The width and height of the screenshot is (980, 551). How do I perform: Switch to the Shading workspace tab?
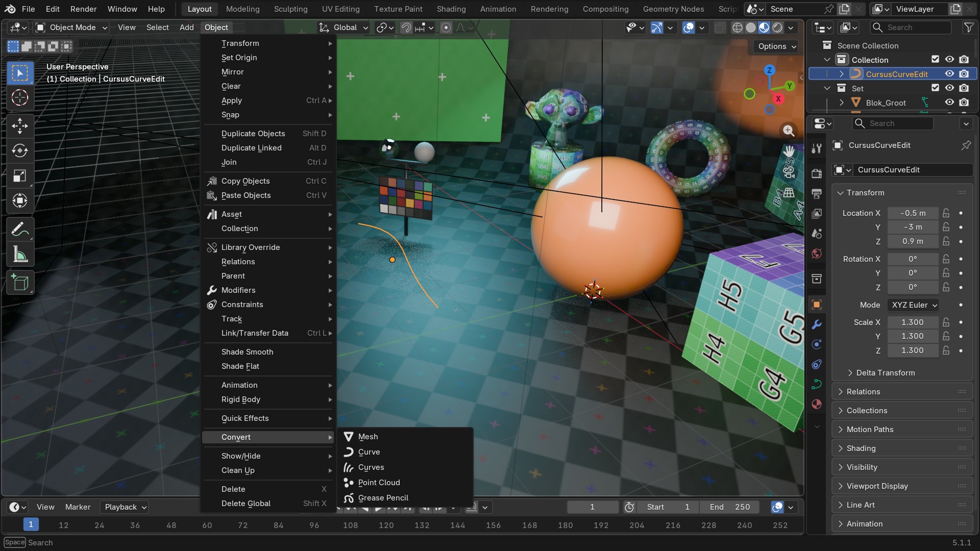[x=451, y=9]
